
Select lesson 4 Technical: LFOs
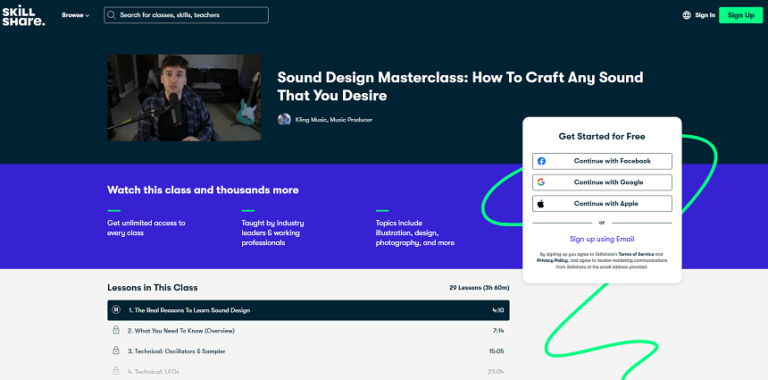pyautogui.click(x=309, y=371)
